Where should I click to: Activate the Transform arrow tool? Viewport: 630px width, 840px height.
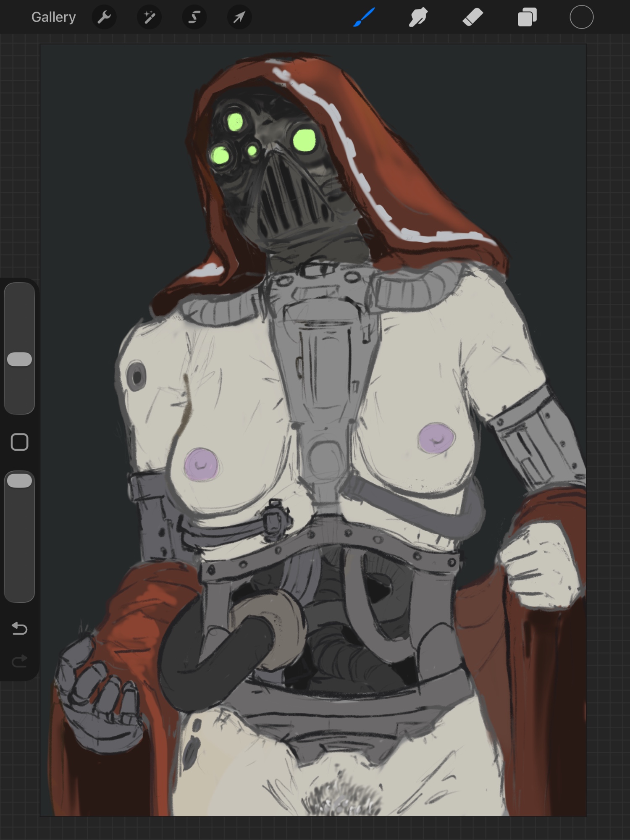point(239,17)
